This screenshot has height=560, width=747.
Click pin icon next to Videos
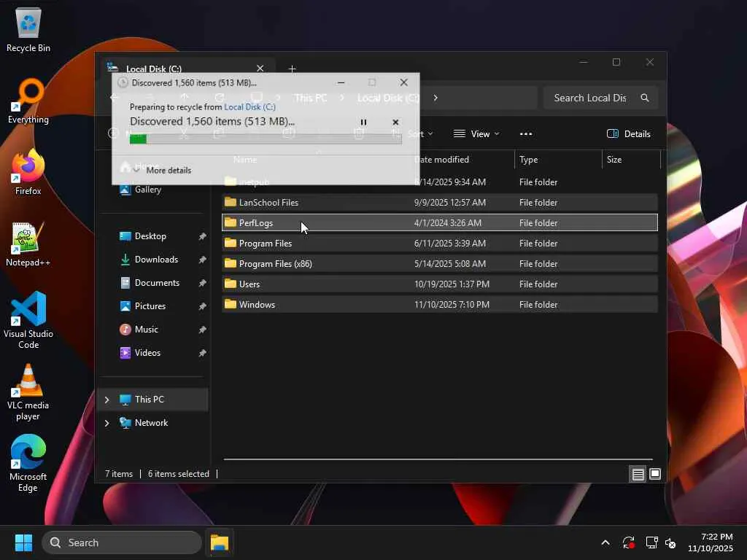coord(203,353)
